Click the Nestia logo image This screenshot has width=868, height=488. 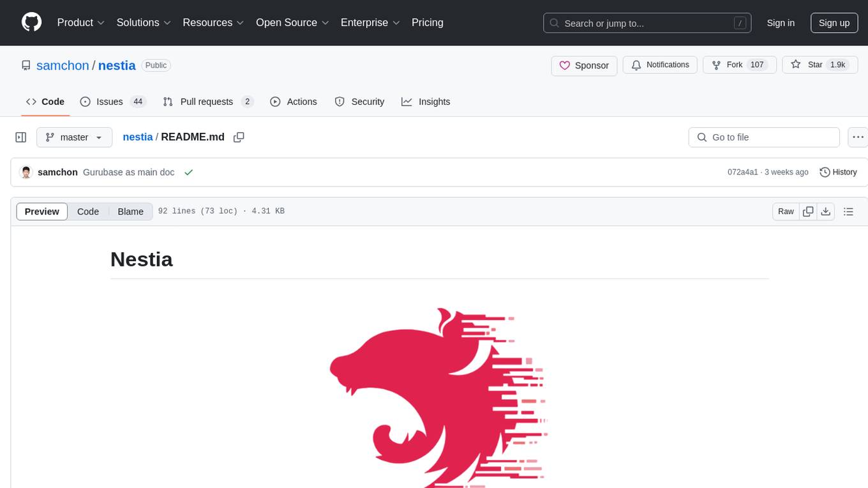click(439, 397)
